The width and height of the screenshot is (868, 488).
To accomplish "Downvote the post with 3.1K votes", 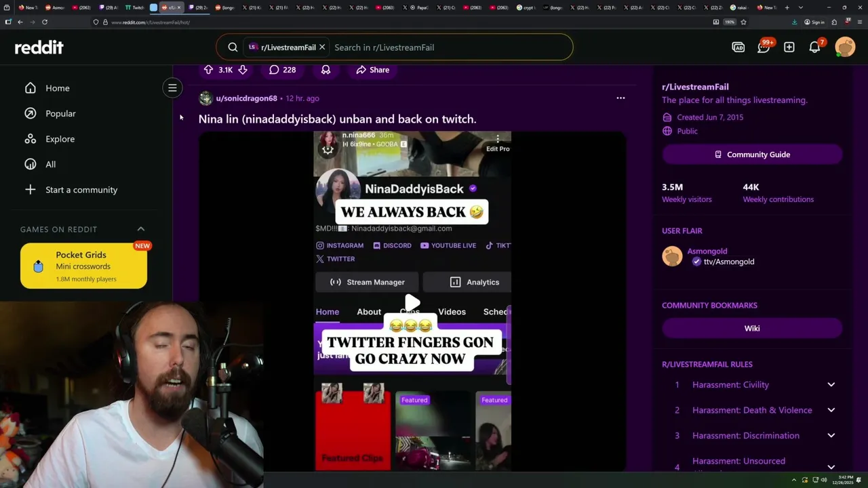I will coord(243,70).
